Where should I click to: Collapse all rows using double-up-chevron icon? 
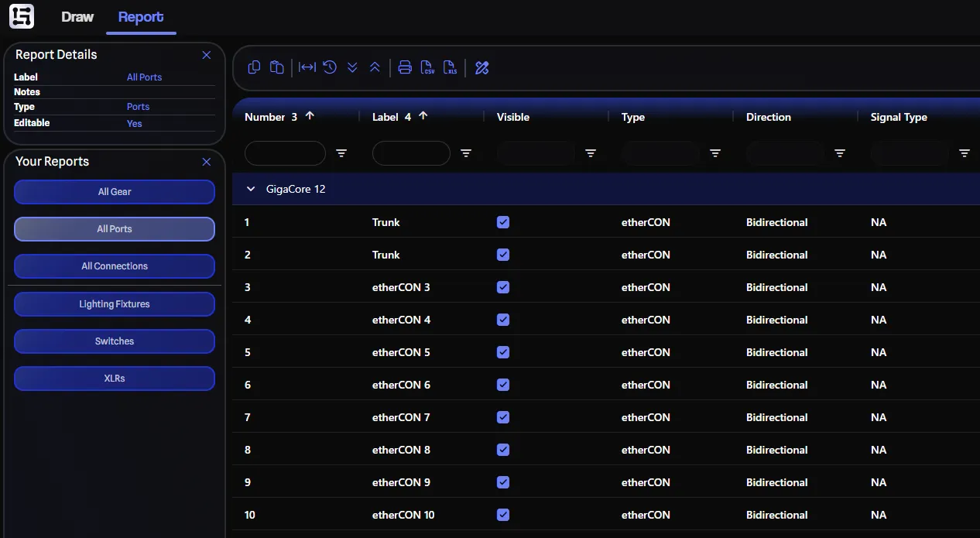click(375, 67)
